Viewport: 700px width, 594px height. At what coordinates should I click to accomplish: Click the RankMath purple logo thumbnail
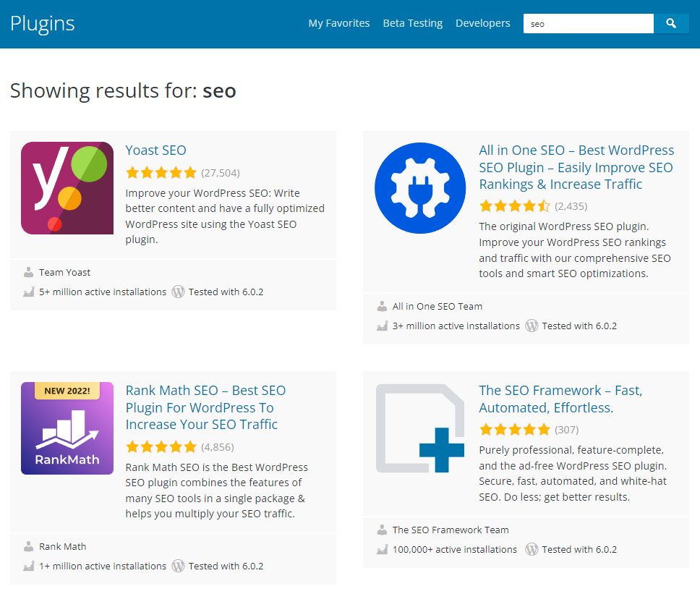67,428
